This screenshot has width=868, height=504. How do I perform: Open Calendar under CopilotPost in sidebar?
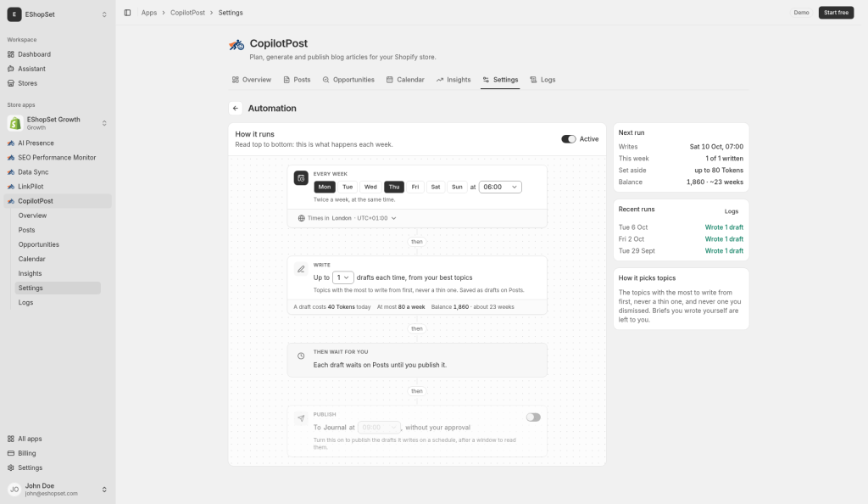58,259
